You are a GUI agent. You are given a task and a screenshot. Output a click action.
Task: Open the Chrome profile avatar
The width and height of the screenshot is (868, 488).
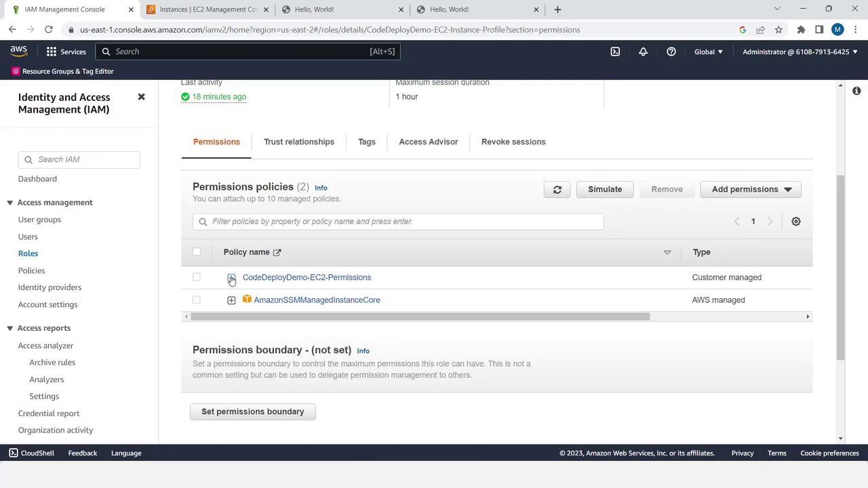click(837, 30)
